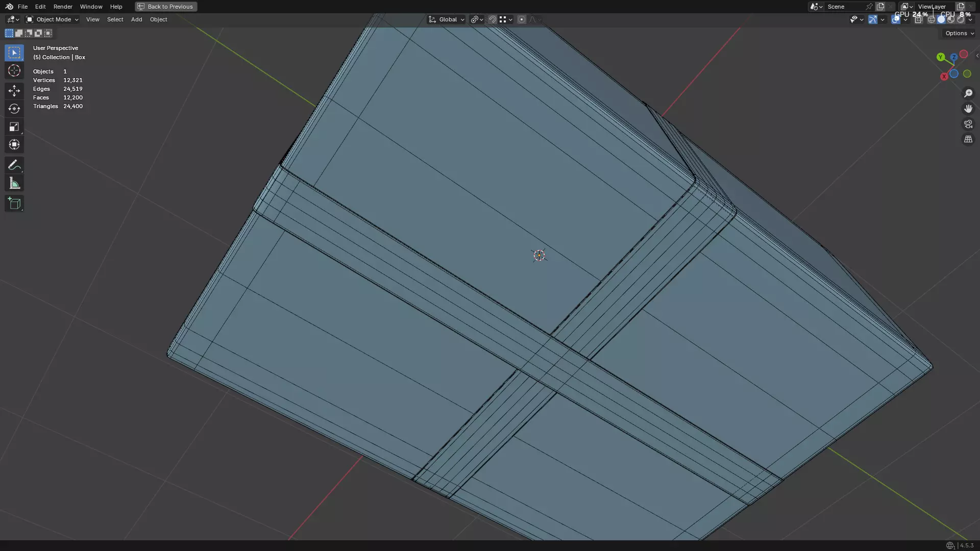Open the gizmo options dropdown arrow
The image size is (980, 551).
point(883,19)
